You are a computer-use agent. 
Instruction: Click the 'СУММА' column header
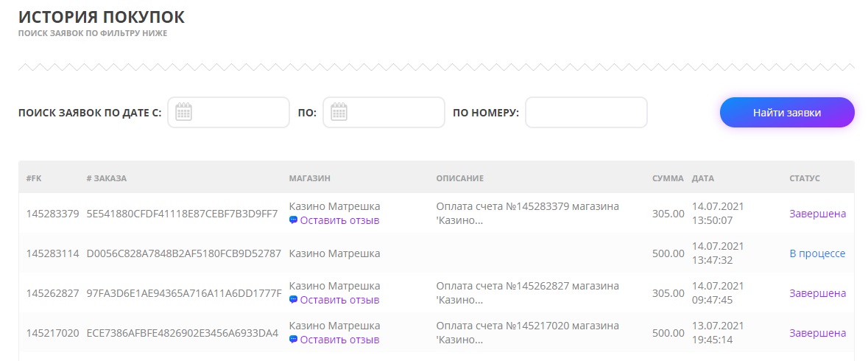coord(668,178)
